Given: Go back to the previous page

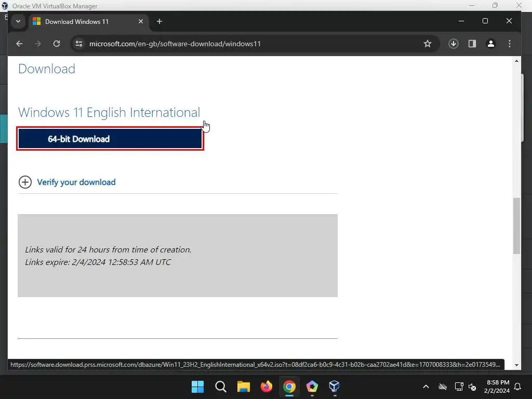Looking at the screenshot, I should pos(19,44).
